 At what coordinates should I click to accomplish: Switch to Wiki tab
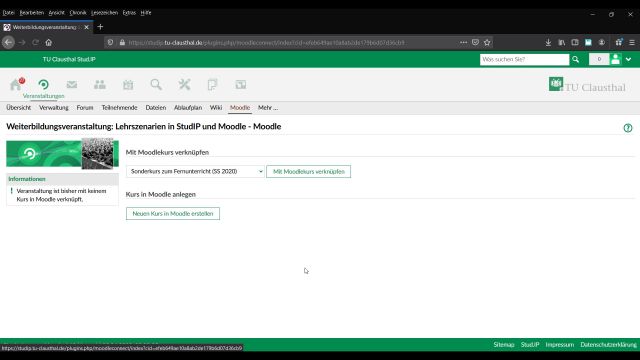pyautogui.click(x=216, y=108)
